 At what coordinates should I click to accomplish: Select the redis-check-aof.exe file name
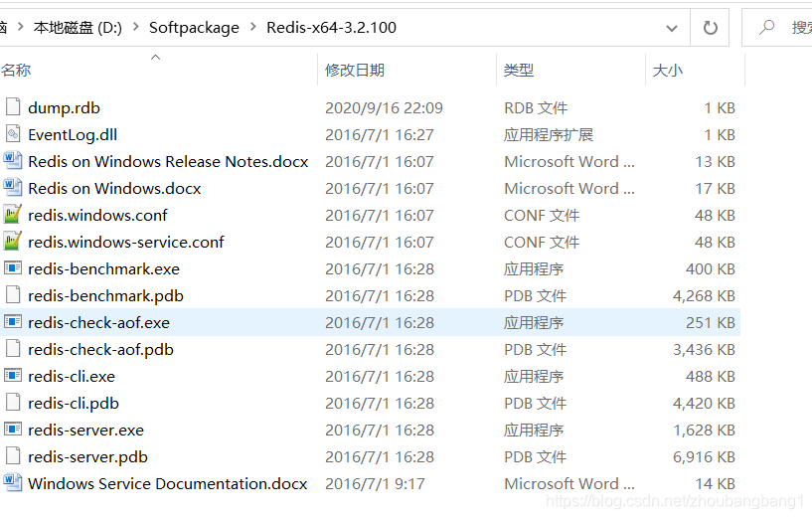pos(99,323)
